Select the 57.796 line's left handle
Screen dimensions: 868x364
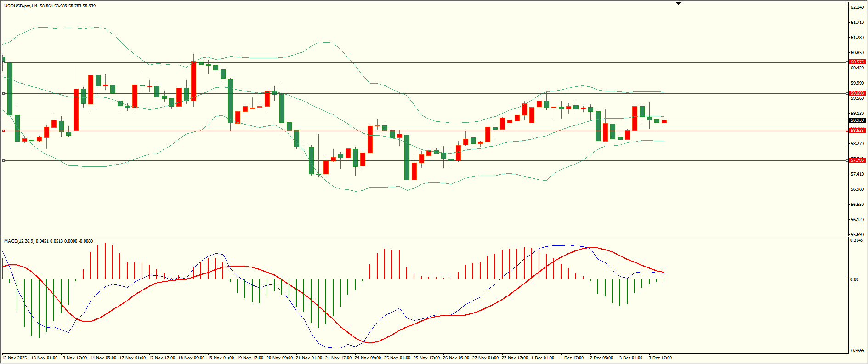(x=4, y=160)
